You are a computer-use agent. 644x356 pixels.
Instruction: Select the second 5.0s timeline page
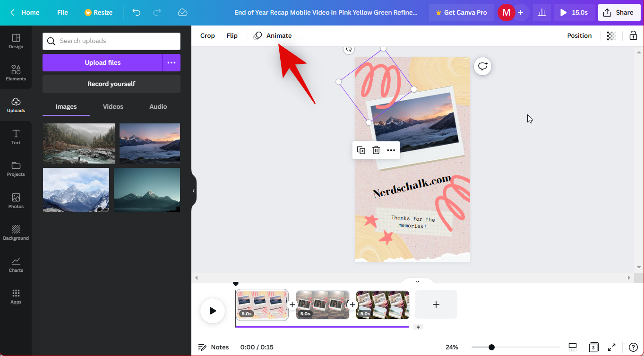tap(323, 305)
